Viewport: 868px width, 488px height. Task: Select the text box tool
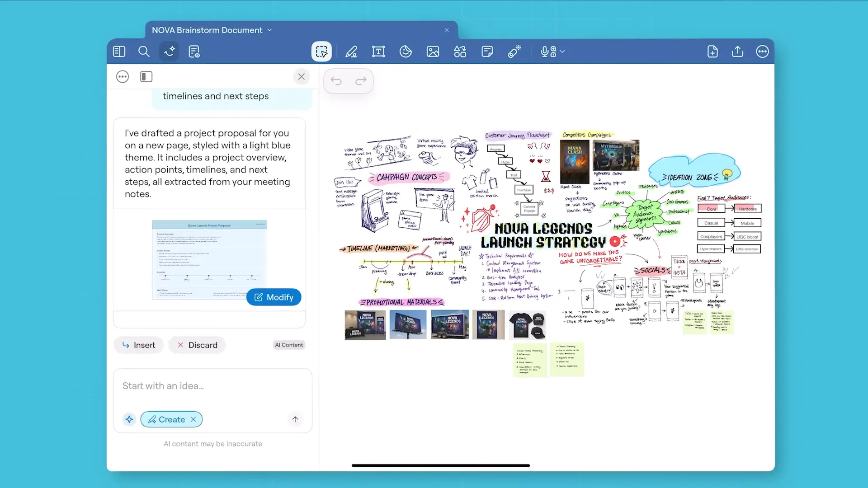pos(378,52)
